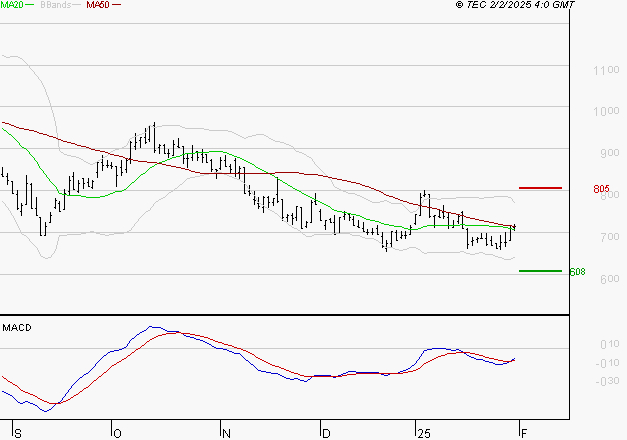Click the MACD panel label
The height and width of the screenshot is (440, 627).
point(17,328)
